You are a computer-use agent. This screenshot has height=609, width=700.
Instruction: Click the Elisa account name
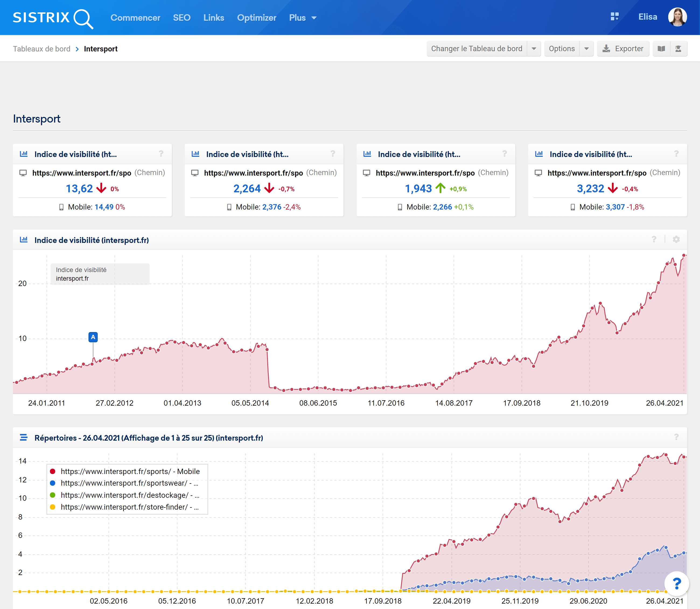click(647, 17)
